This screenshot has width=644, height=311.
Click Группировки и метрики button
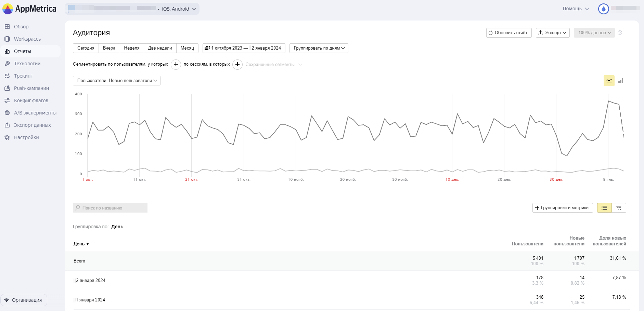pos(563,208)
